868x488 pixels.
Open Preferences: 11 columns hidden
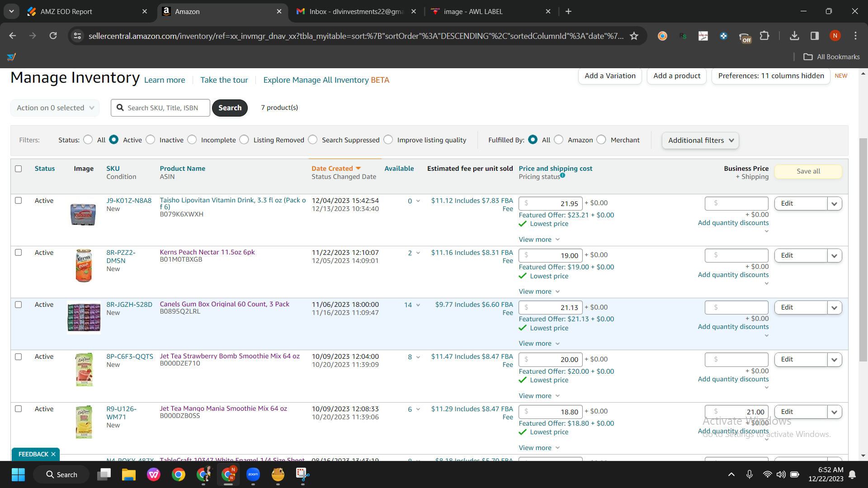point(771,76)
